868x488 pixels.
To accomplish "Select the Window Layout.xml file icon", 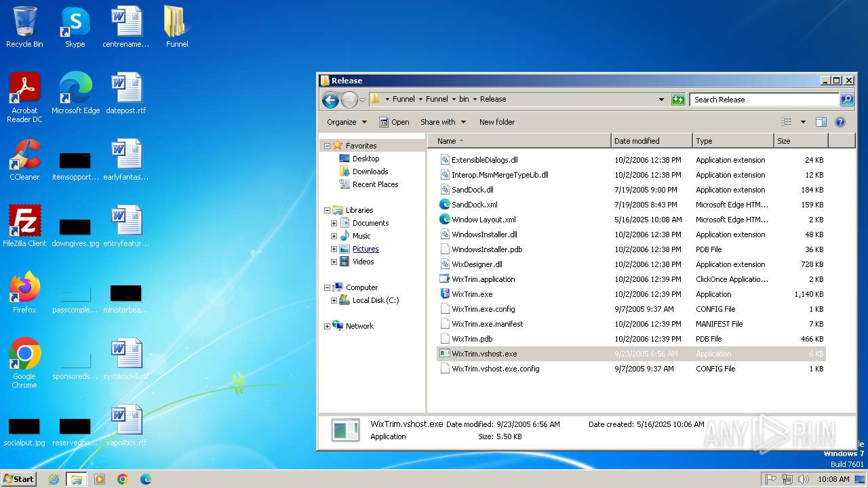I will tap(445, 220).
